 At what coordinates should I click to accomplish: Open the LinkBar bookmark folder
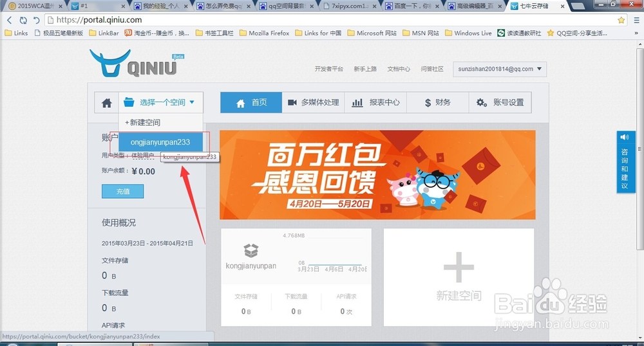[104, 33]
